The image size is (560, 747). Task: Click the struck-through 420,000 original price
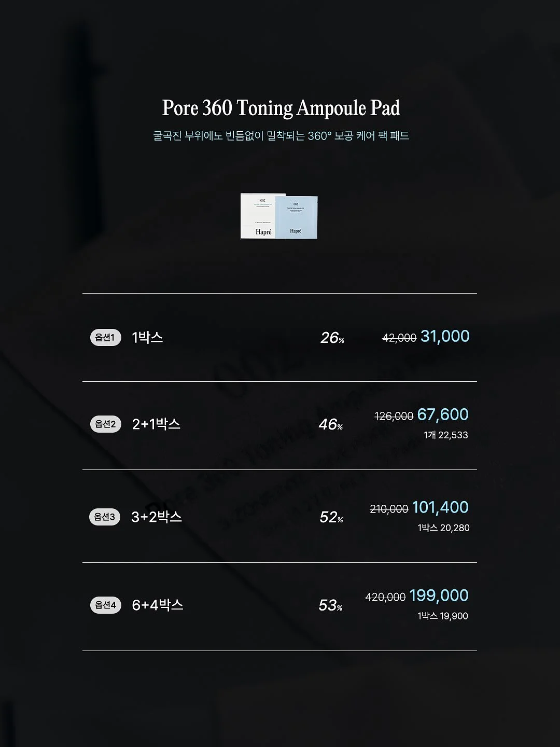coord(385,598)
